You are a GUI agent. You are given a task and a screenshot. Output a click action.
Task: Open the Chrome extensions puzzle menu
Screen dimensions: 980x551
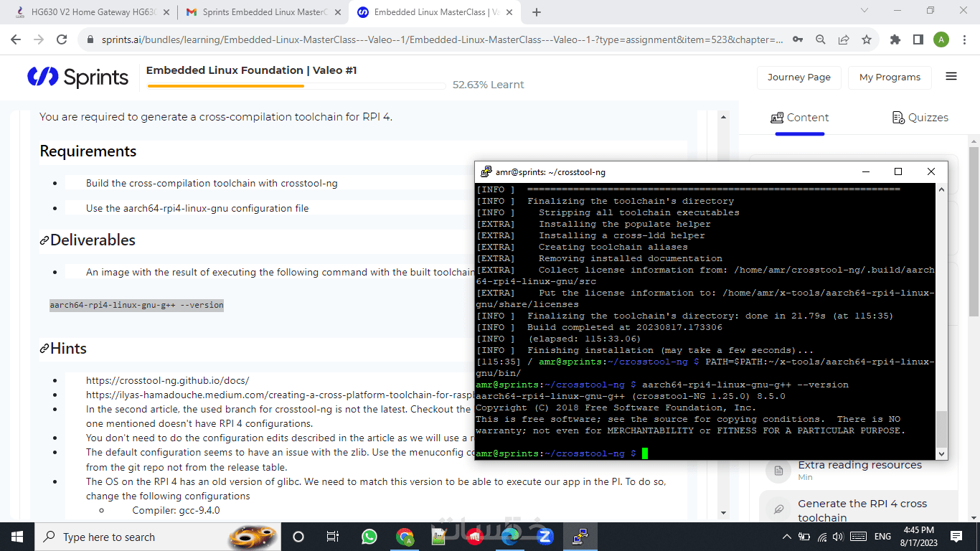coord(895,40)
